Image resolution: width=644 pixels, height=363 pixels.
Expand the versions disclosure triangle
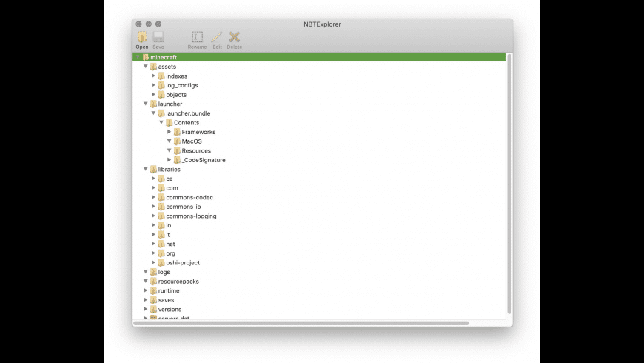click(145, 309)
